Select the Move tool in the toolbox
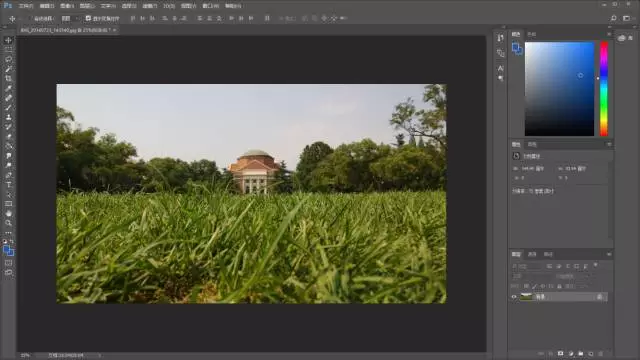 pyautogui.click(x=8, y=40)
